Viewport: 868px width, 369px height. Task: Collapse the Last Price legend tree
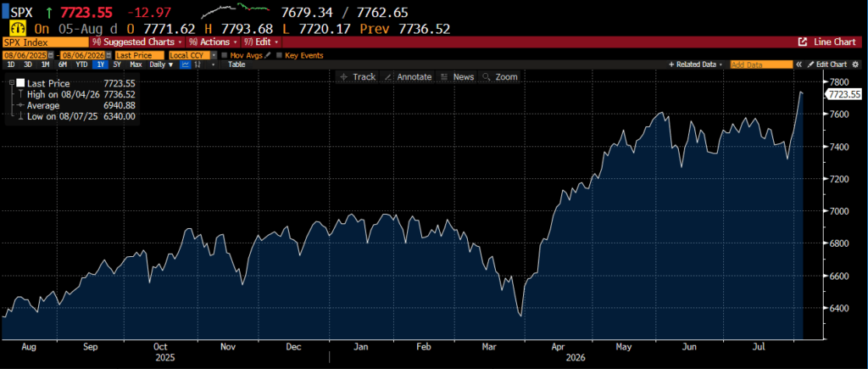(12, 82)
